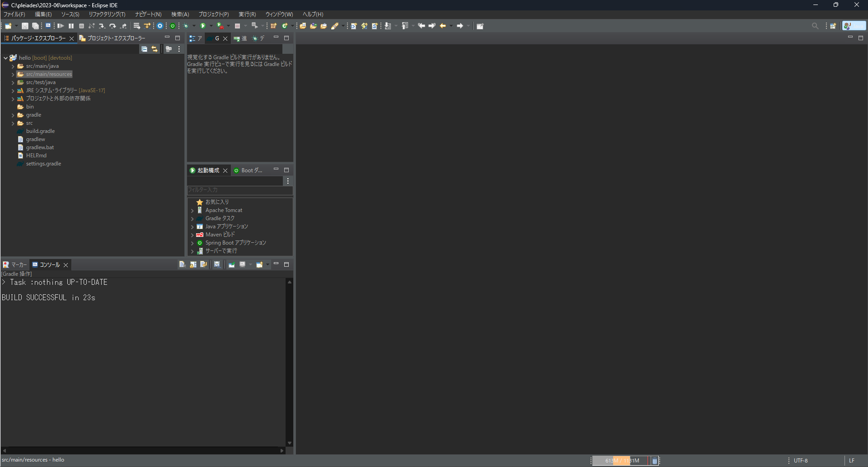Viewport: 868px width, 467px height.
Task: Collapse all nodes in Package Explorer
Action: (x=144, y=49)
